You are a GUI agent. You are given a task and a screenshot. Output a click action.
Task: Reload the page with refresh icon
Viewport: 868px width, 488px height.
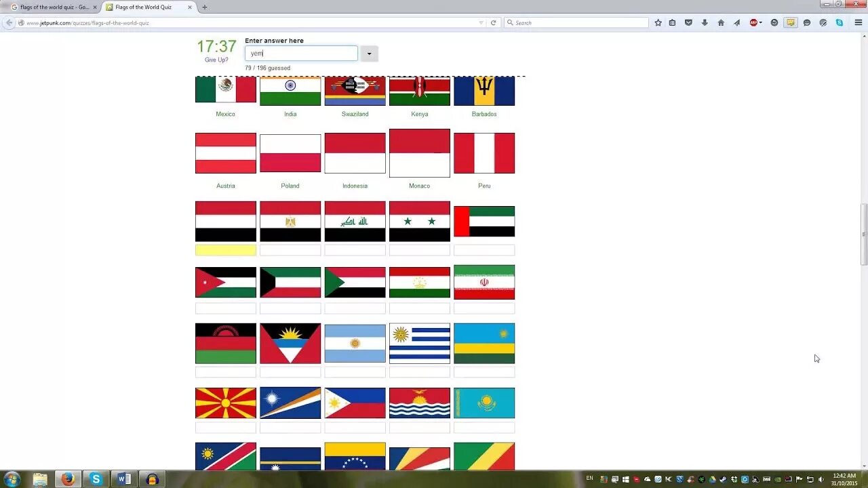coord(493,22)
